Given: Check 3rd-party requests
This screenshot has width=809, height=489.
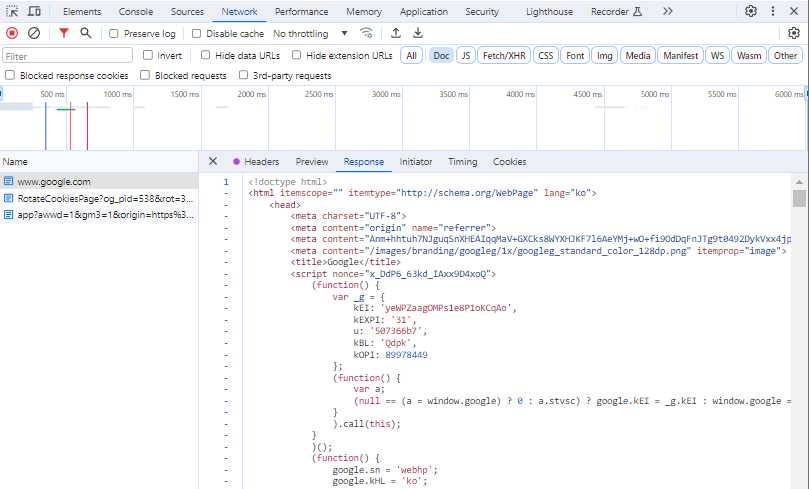Looking at the screenshot, I should click(244, 75).
